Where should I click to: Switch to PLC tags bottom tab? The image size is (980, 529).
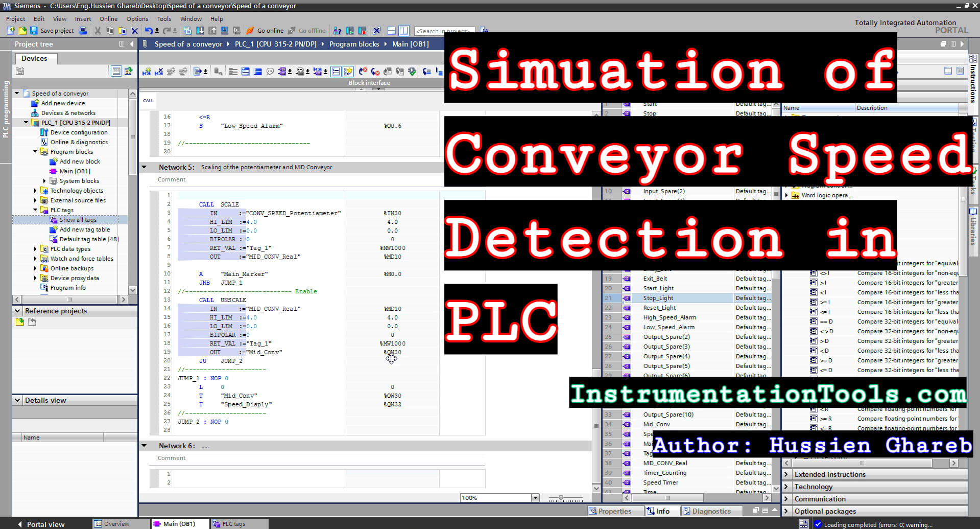point(240,524)
